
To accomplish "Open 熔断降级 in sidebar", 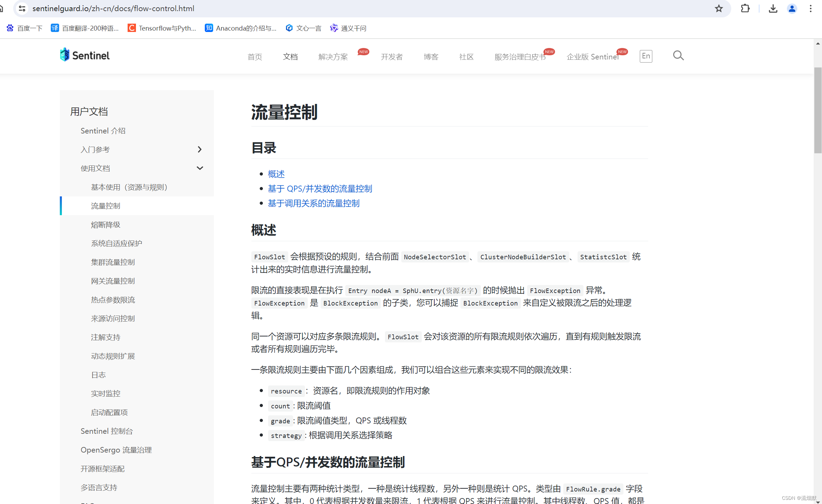I will pos(106,225).
